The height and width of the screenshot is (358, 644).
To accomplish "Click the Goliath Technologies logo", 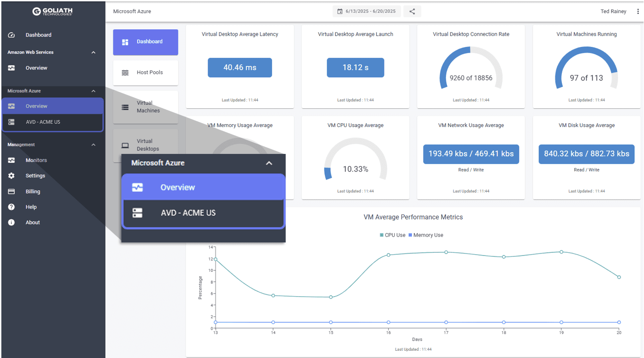I will (x=52, y=11).
